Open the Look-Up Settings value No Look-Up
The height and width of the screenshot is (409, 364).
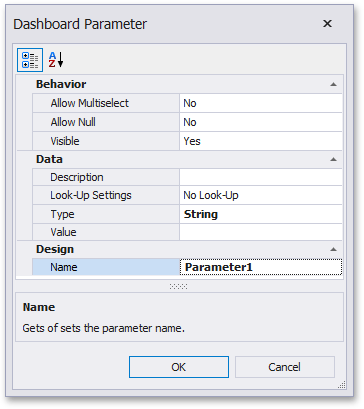(x=261, y=195)
